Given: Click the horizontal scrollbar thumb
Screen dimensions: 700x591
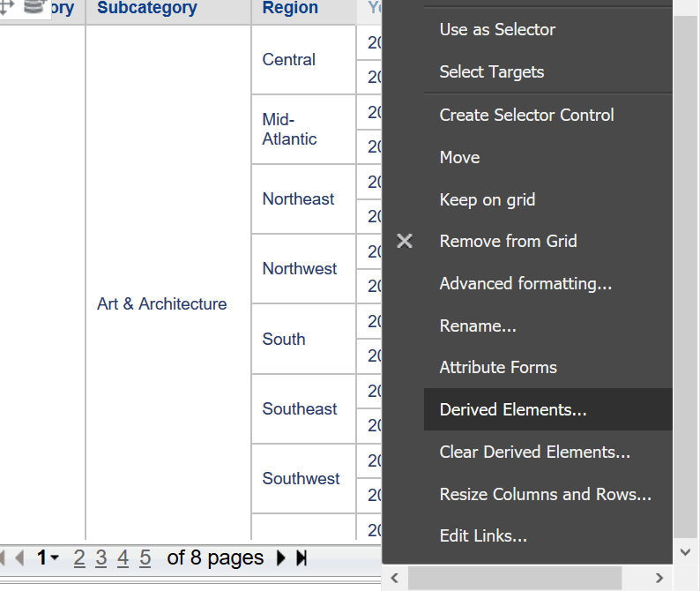Looking at the screenshot, I should coord(515,578).
